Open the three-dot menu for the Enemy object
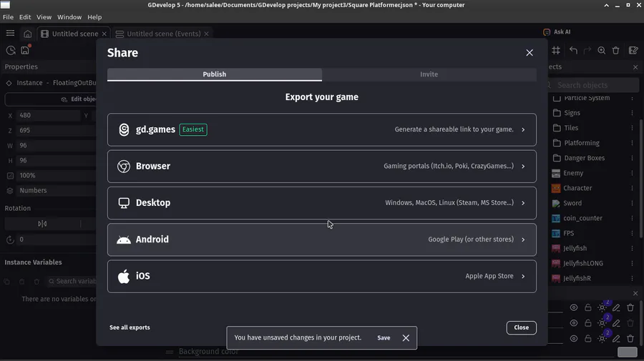The height and width of the screenshot is (361, 644). click(632, 173)
